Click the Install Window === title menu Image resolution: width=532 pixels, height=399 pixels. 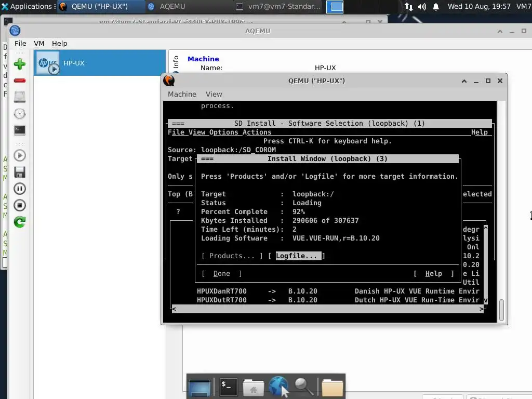tap(207, 159)
